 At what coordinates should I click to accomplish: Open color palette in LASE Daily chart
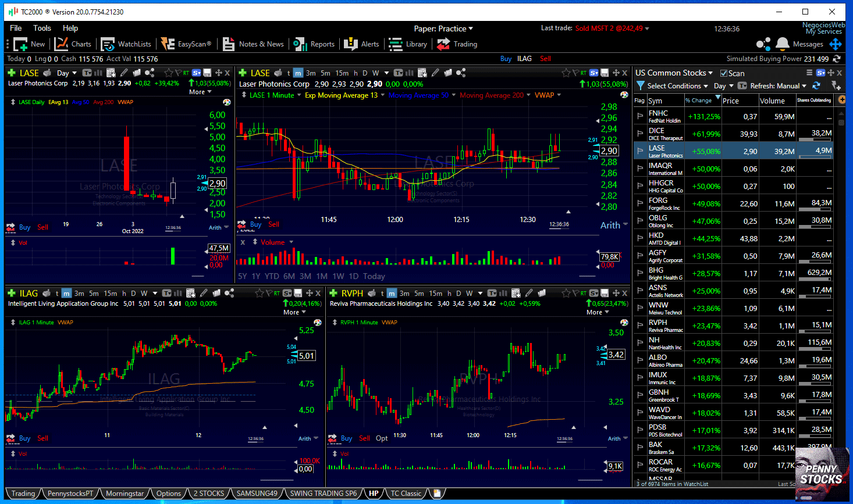point(227,102)
